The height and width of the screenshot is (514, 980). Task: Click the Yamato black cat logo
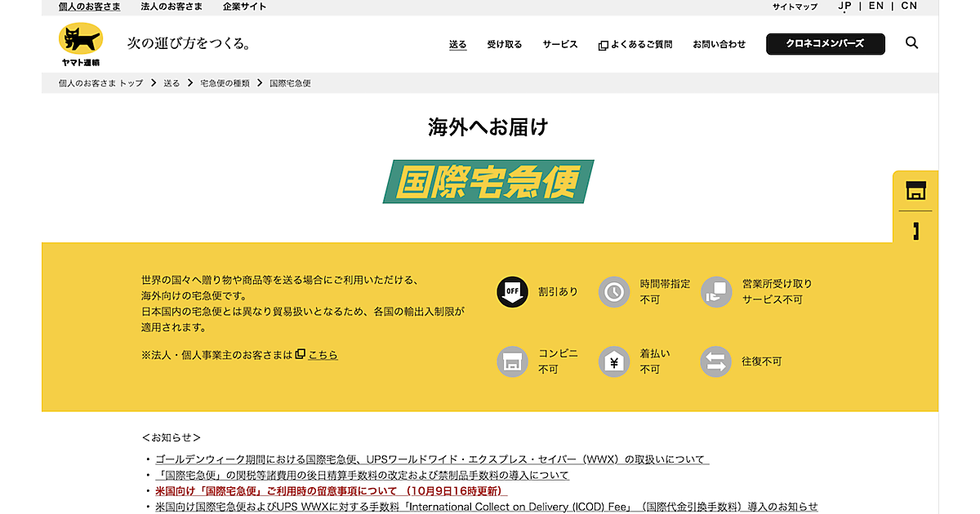pos(80,44)
